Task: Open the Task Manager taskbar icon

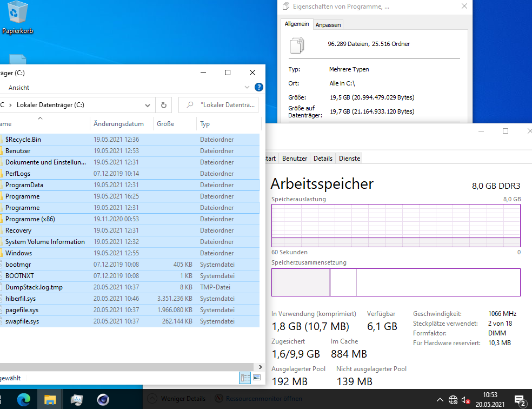Action: [x=77, y=399]
